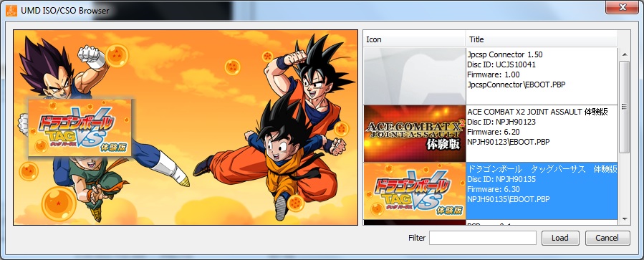Click the Jpcsp app icon in title bar
The image size is (644, 260).
coord(11,9)
